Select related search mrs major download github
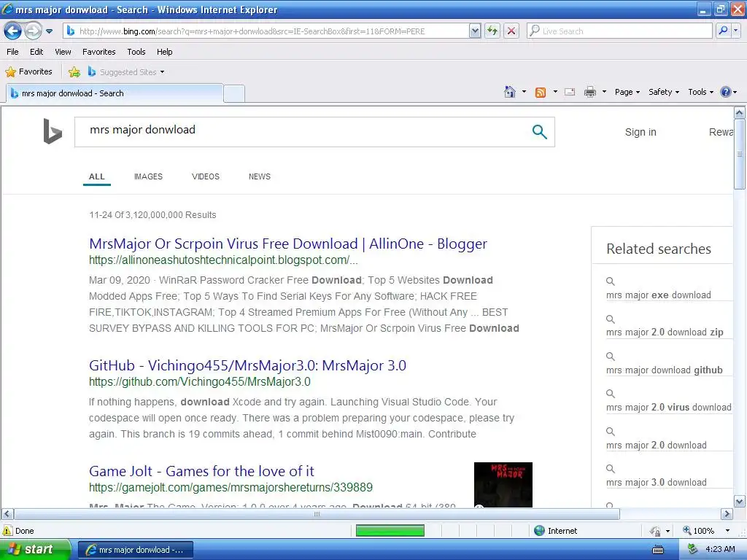Image resolution: width=747 pixels, height=560 pixels. point(664,370)
